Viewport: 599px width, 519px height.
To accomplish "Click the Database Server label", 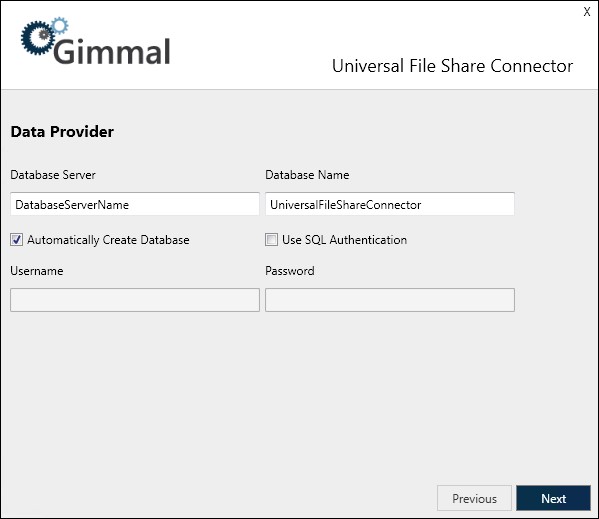I will coord(53,175).
